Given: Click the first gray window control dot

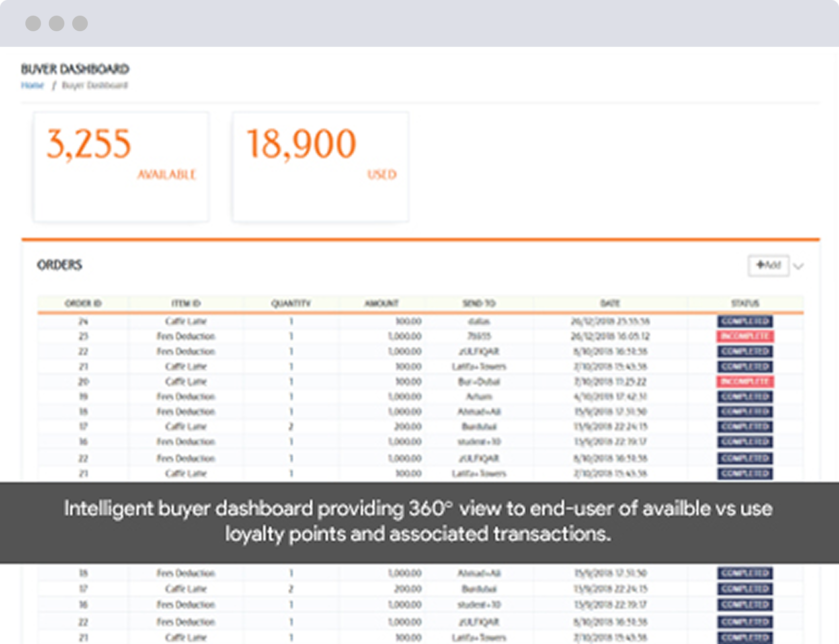Looking at the screenshot, I should click(x=33, y=23).
